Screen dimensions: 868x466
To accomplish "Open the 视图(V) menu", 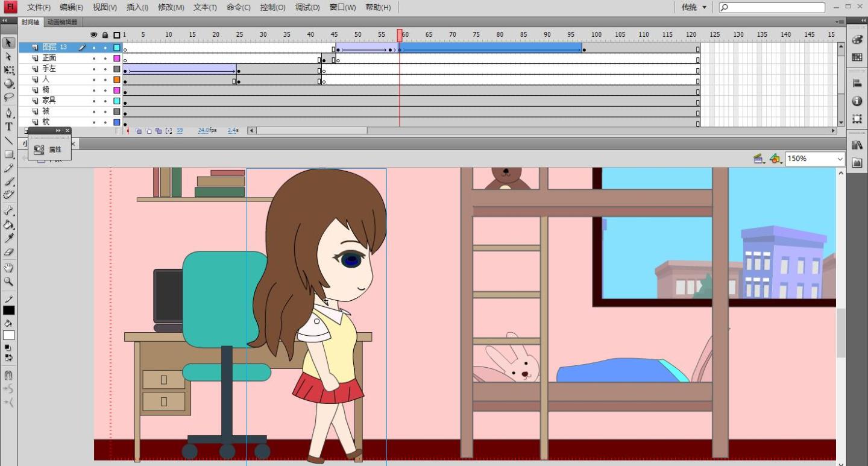I will pos(104,7).
